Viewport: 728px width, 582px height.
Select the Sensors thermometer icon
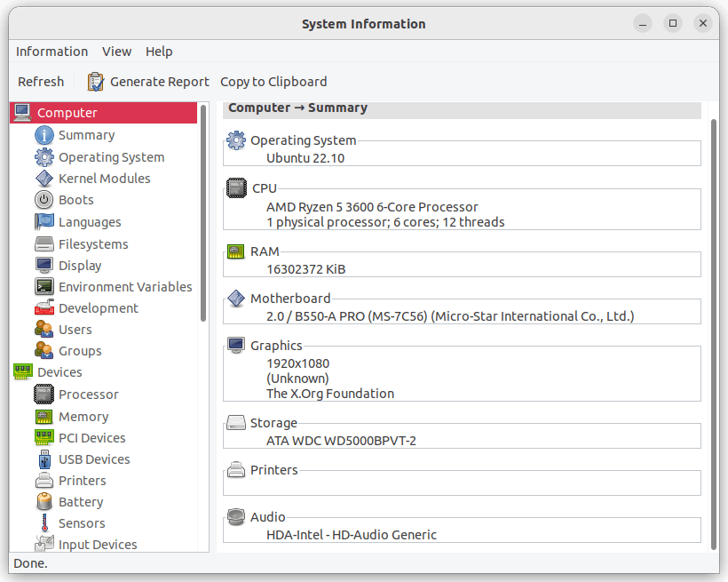[44, 523]
